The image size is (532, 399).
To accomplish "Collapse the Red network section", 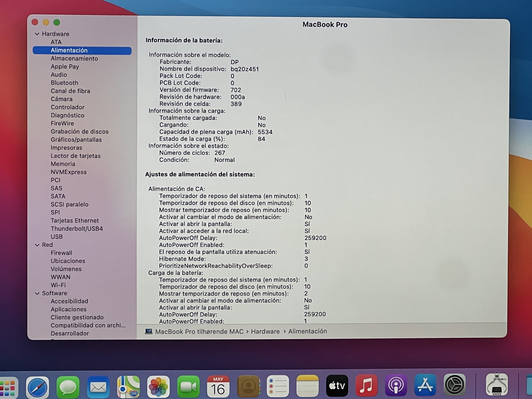I will [x=37, y=245].
